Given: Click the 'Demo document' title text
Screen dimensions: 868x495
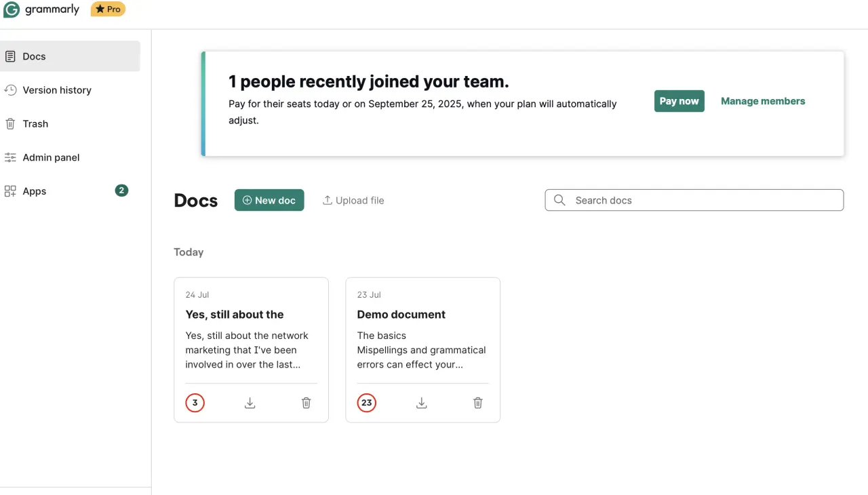Looking at the screenshot, I should coord(401,315).
